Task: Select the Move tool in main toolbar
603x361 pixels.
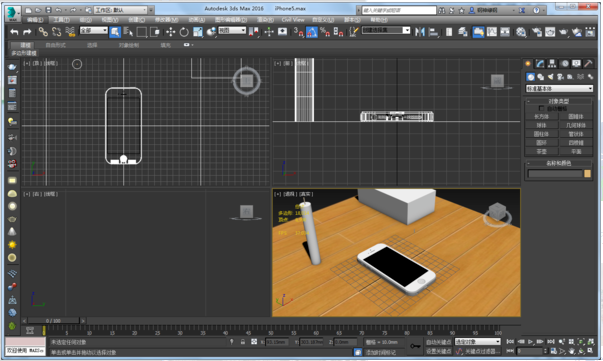Action: pos(170,32)
